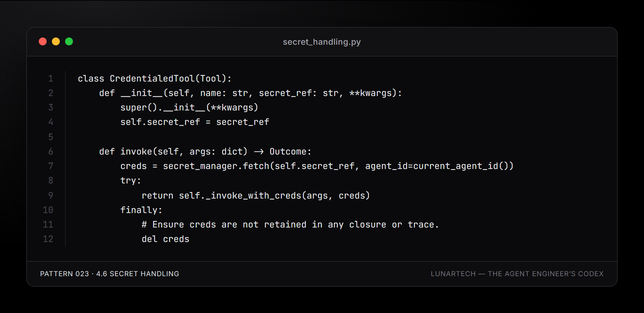This screenshot has width=644, height=313.
Task: Click the 'try:' keyword line
Action: click(x=131, y=181)
